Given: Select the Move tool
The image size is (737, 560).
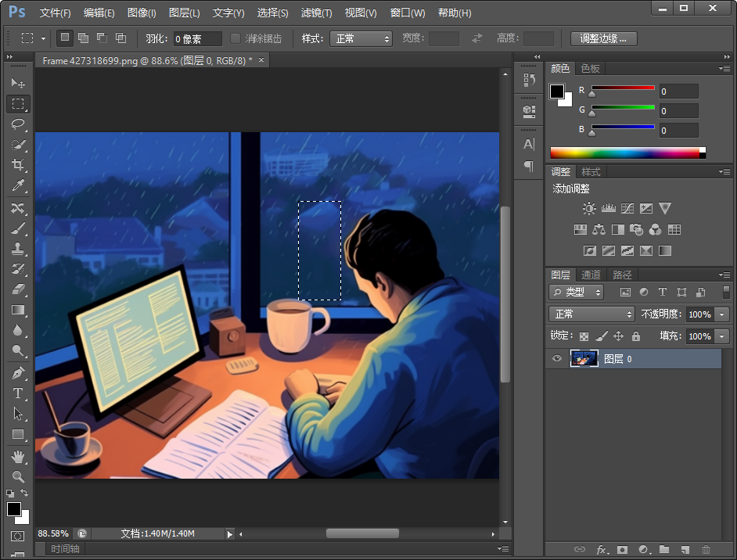Looking at the screenshot, I should pyautogui.click(x=18, y=83).
